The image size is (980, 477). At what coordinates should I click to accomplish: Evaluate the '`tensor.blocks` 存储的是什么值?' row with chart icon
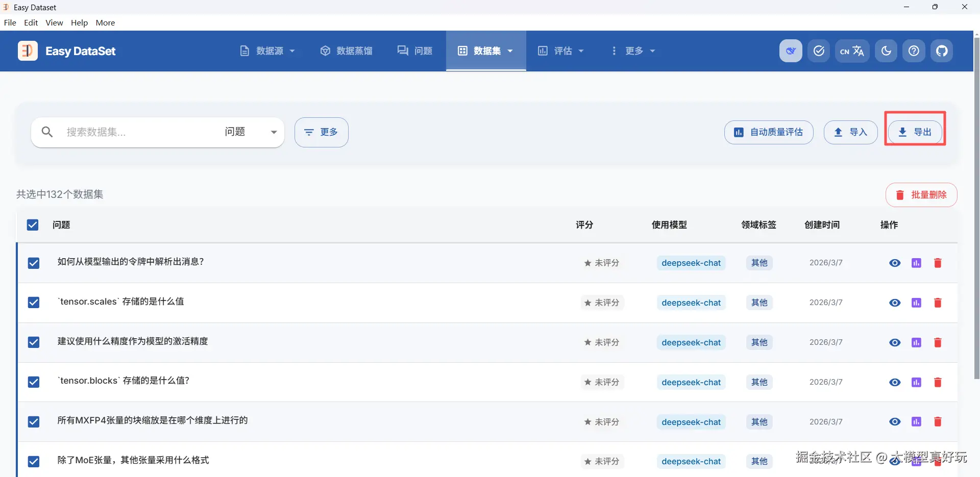point(917,383)
